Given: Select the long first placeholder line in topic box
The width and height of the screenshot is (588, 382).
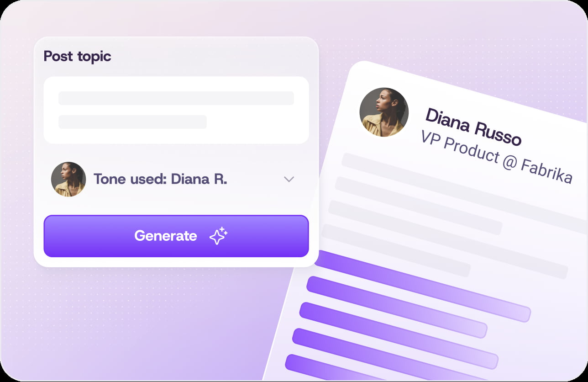Looking at the screenshot, I should click(176, 98).
